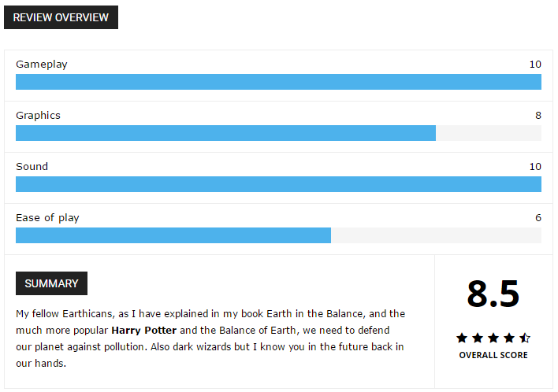Click the Sound category label
The height and width of the screenshot is (392, 558).
click(32, 166)
